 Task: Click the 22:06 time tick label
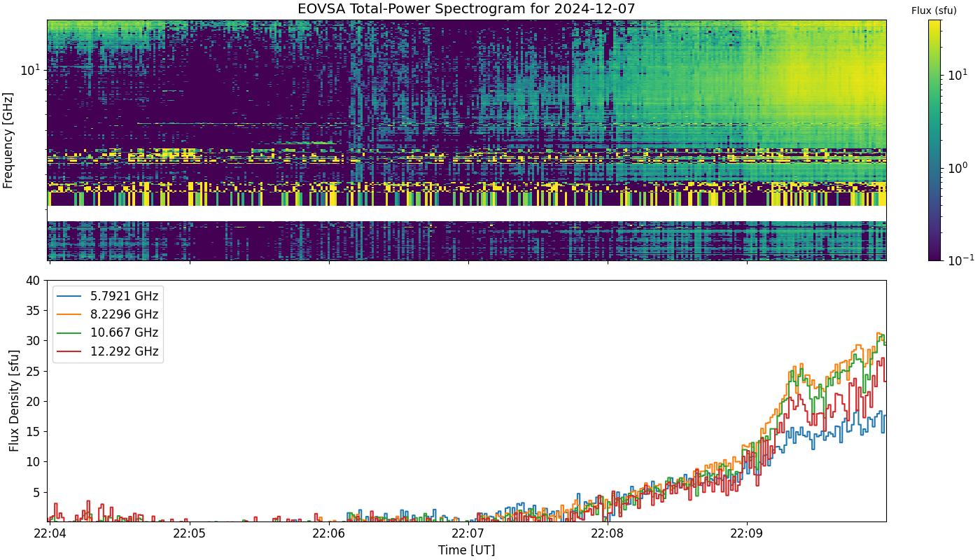[328, 533]
